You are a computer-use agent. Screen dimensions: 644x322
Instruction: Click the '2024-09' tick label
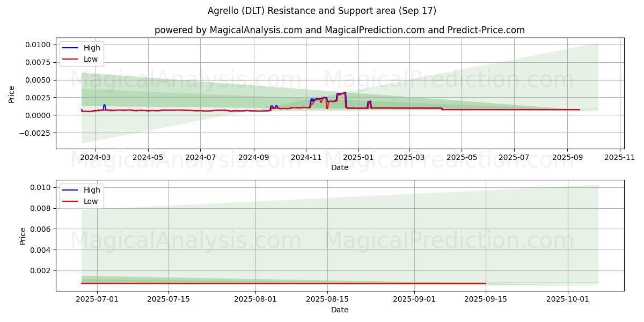(253, 157)
